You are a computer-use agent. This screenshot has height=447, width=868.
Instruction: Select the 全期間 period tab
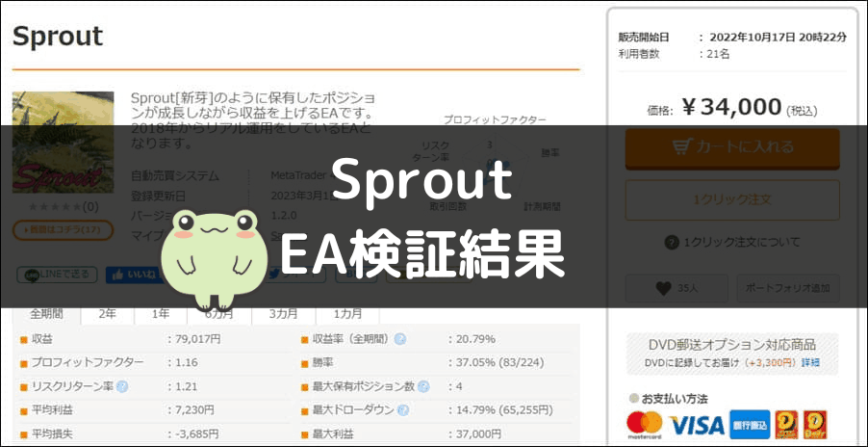click(x=46, y=314)
